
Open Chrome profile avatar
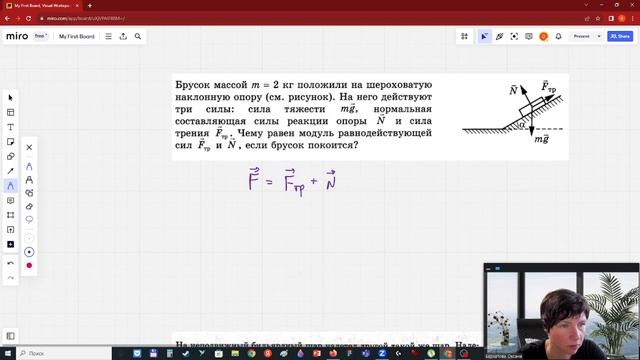[622, 18]
